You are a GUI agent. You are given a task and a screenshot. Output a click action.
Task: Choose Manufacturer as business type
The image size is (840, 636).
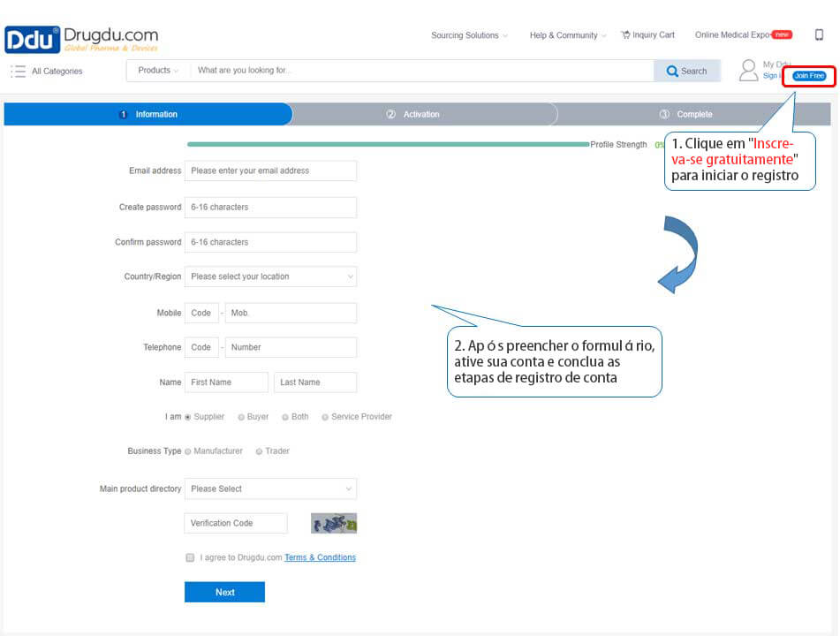(x=188, y=451)
